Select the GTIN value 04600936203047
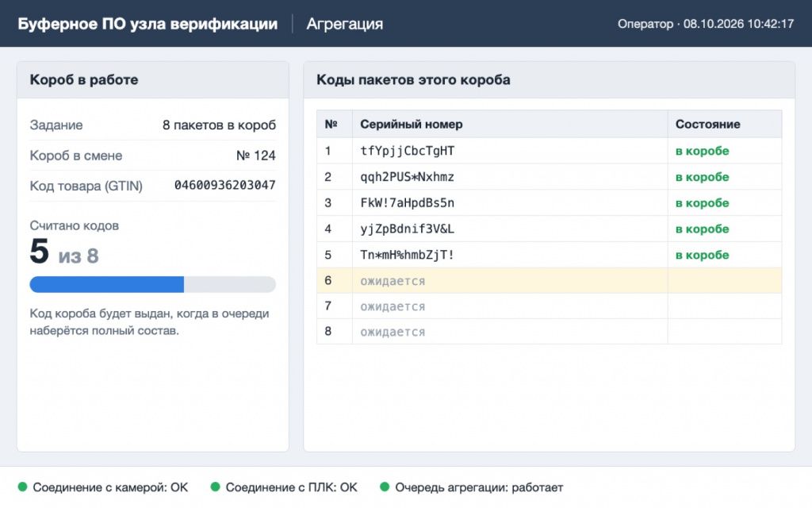Viewport: 812px width, 508px height. (224, 185)
